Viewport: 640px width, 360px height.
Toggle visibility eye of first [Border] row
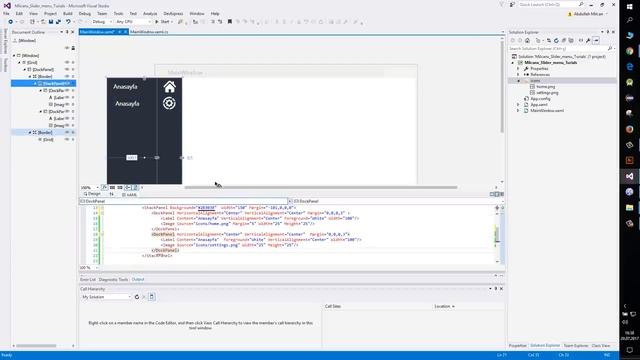[67, 76]
